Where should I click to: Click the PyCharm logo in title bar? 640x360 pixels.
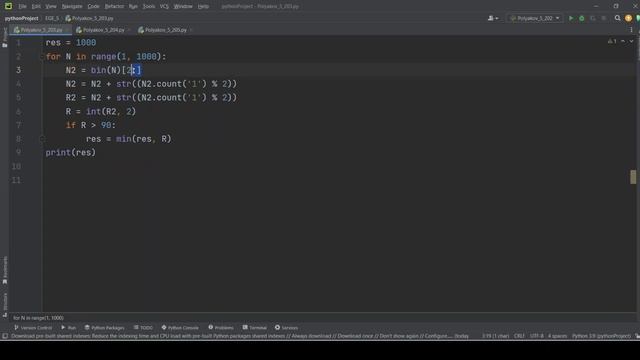tap(8, 6)
